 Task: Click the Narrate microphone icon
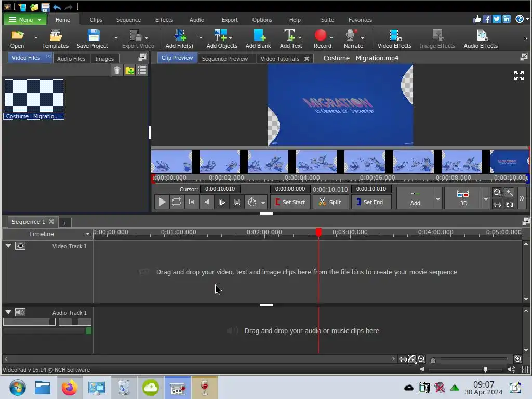[x=350, y=35]
